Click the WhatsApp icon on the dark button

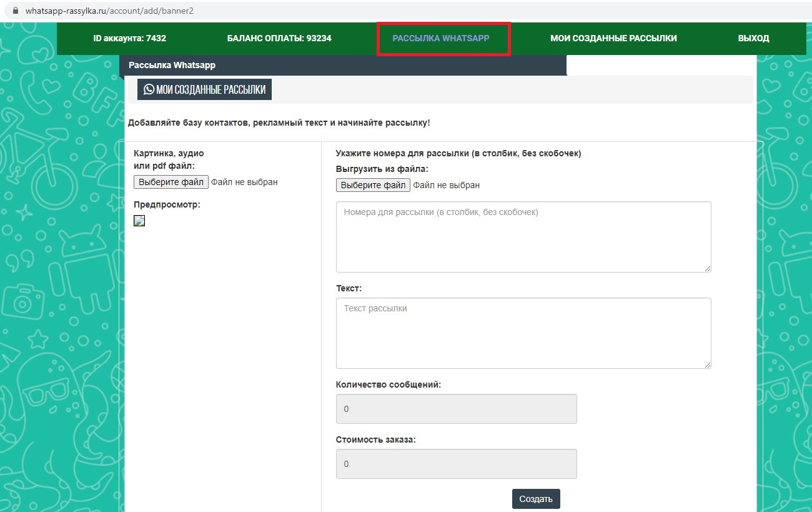tap(149, 89)
